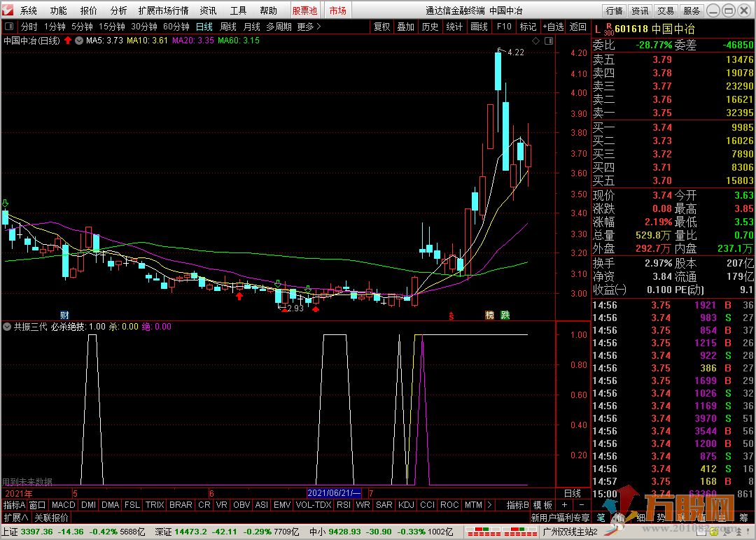Open the 扩展市场行情 menu
Image resolution: width=756 pixels, height=540 pixels.
(163, 10)
